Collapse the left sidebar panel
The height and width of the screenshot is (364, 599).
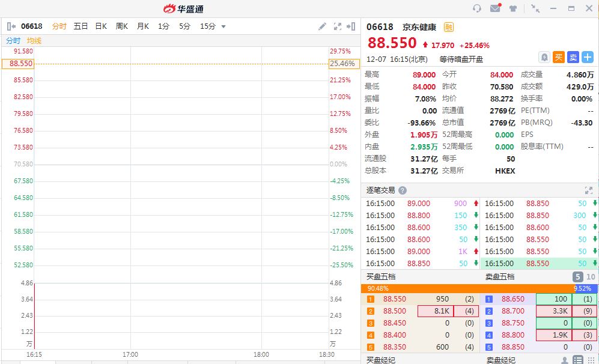pos(11,26)
